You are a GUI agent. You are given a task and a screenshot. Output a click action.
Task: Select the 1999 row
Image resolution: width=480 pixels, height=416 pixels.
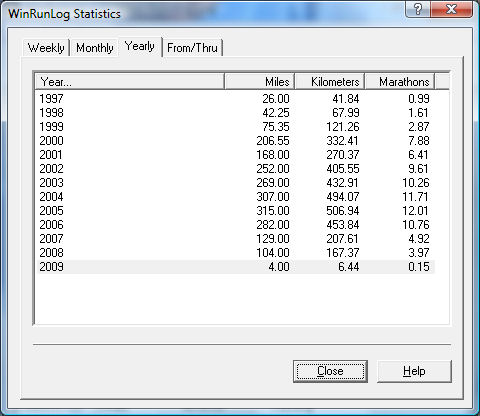[236, 127]
